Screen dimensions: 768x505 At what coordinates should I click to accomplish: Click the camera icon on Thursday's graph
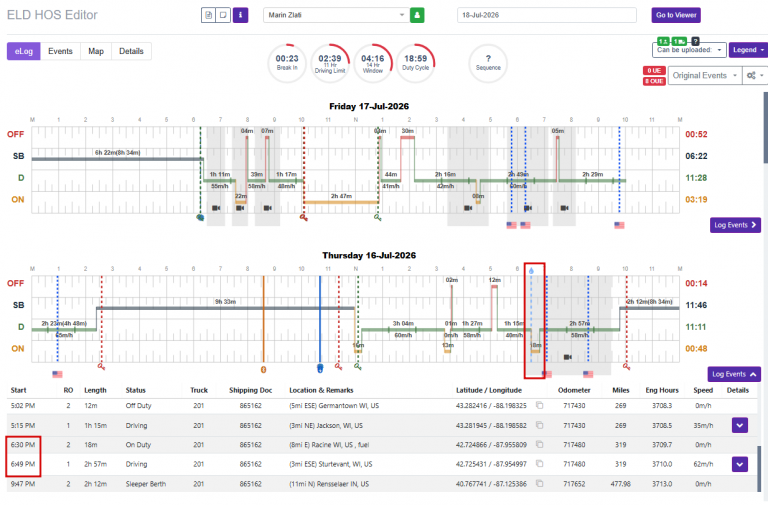(568, 357)
